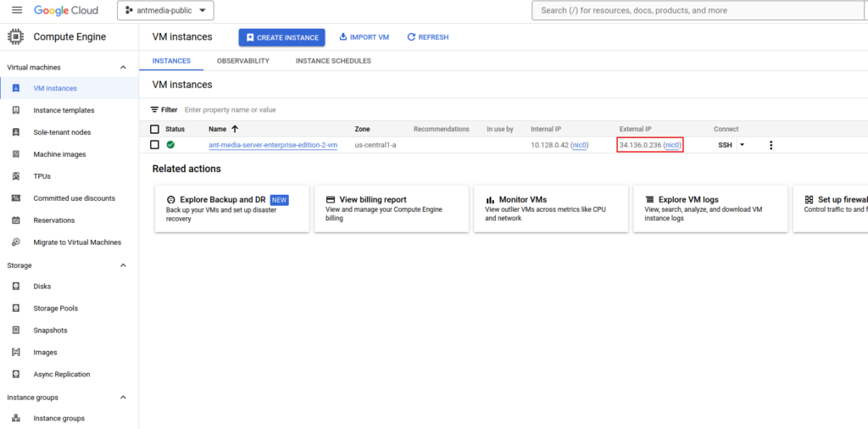868x429 pixels.
Task: Click the Disks sidebar icon
Action: (x=15, y=287)
